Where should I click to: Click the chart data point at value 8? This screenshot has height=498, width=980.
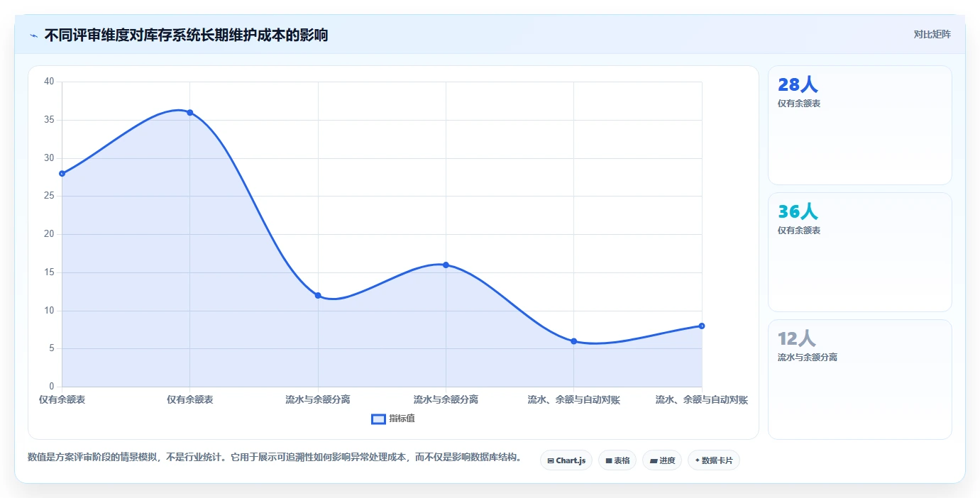701,326
